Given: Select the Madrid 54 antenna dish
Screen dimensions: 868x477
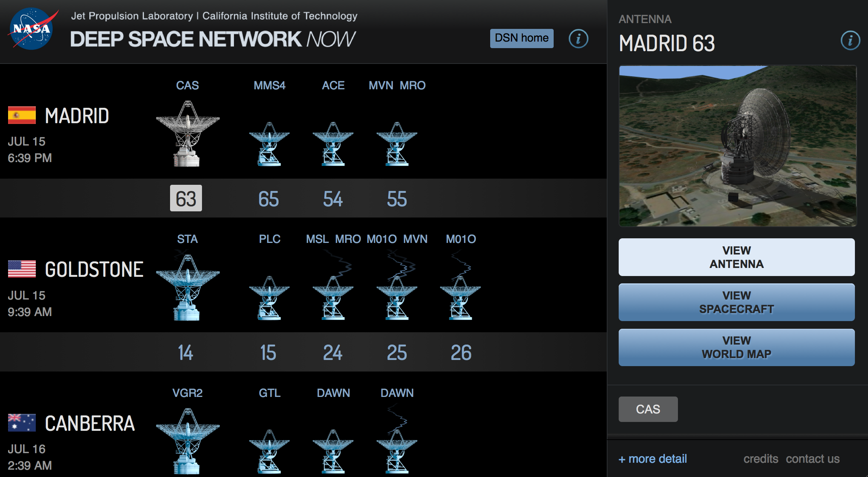Looking at the screenshot, I should (x=333, y=144).
